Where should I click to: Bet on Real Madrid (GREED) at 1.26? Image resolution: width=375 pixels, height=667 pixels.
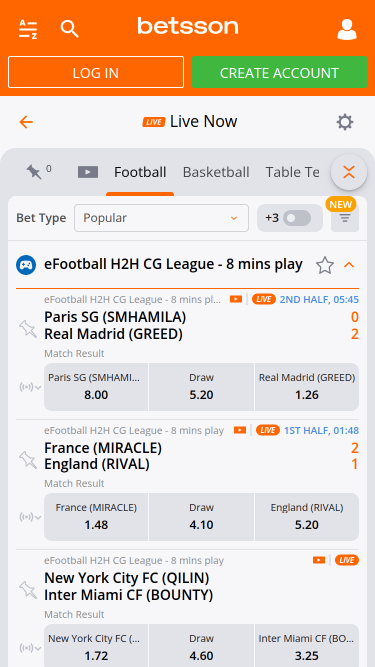(x=307, y=387)
